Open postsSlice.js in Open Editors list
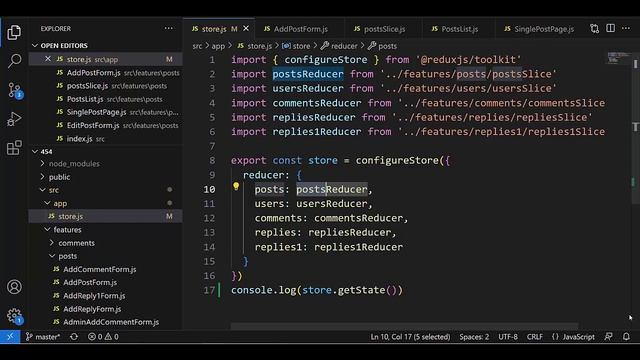640x360 pixels. pyautogui.click(x=105, y=86)
